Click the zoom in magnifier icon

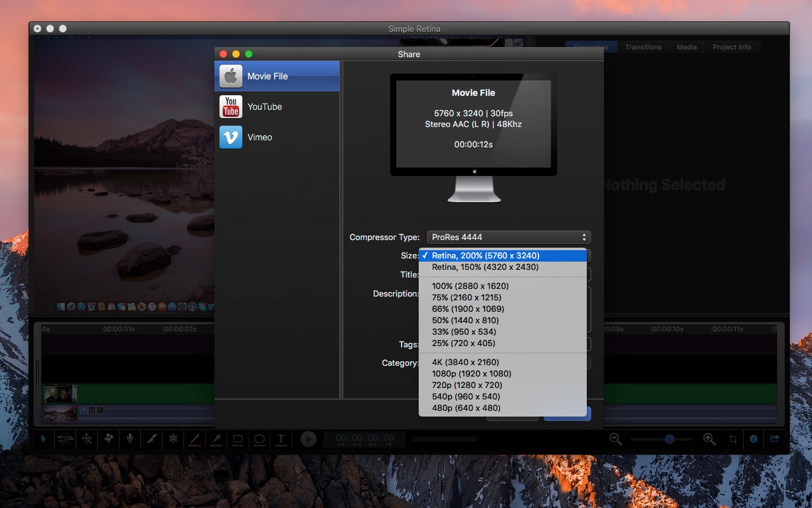coord(709,439)
